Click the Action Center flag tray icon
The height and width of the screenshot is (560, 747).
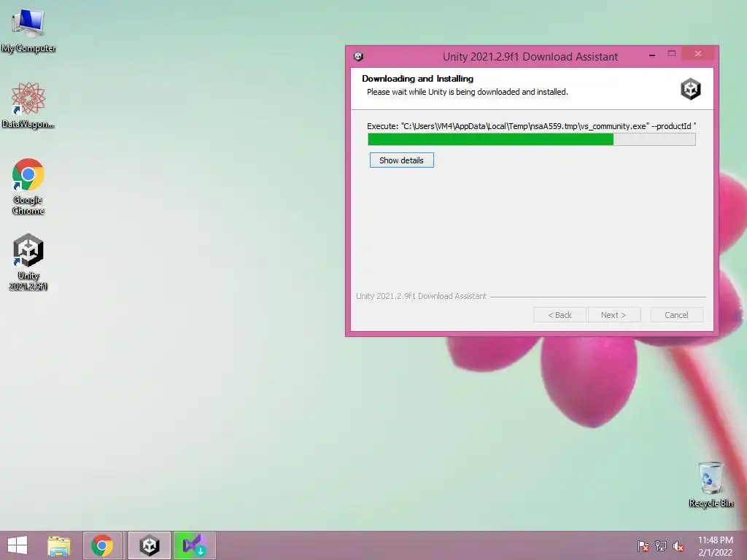pos(643,546)
